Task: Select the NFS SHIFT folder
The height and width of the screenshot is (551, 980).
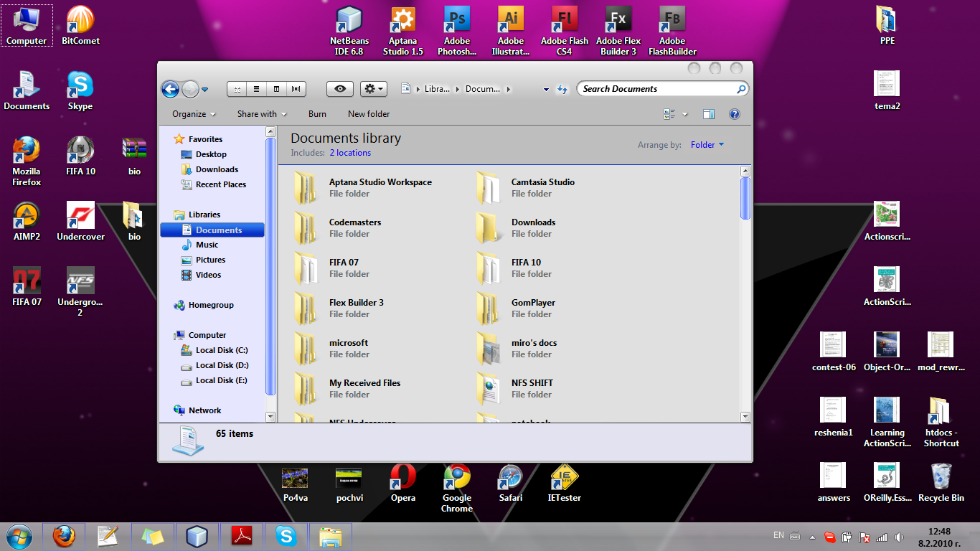Action: 514,389
